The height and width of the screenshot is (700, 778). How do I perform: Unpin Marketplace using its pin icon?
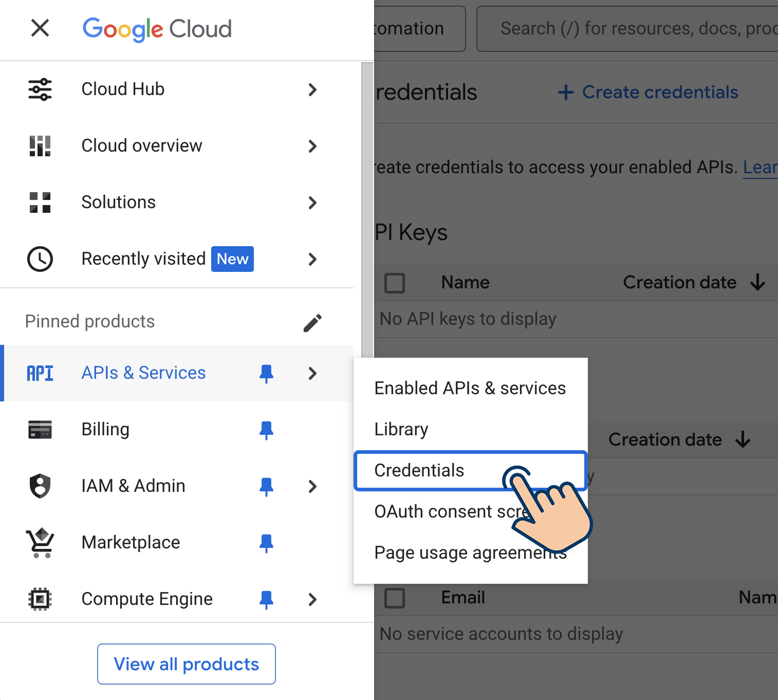(x=266, y=543)
